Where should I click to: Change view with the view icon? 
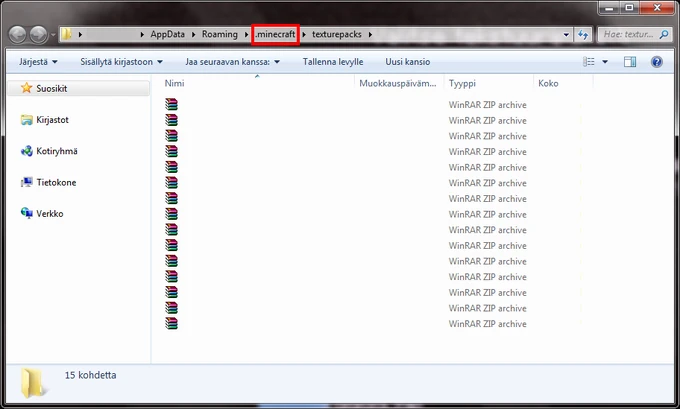589,62
